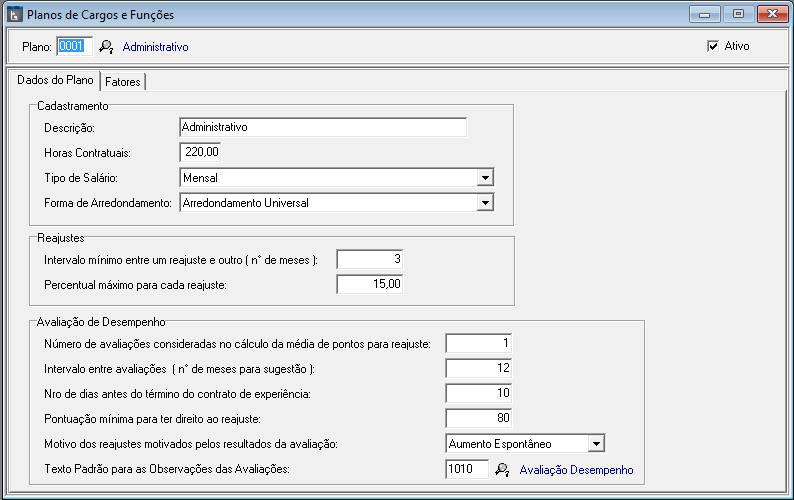Click the Descrição label

[69, 128]
